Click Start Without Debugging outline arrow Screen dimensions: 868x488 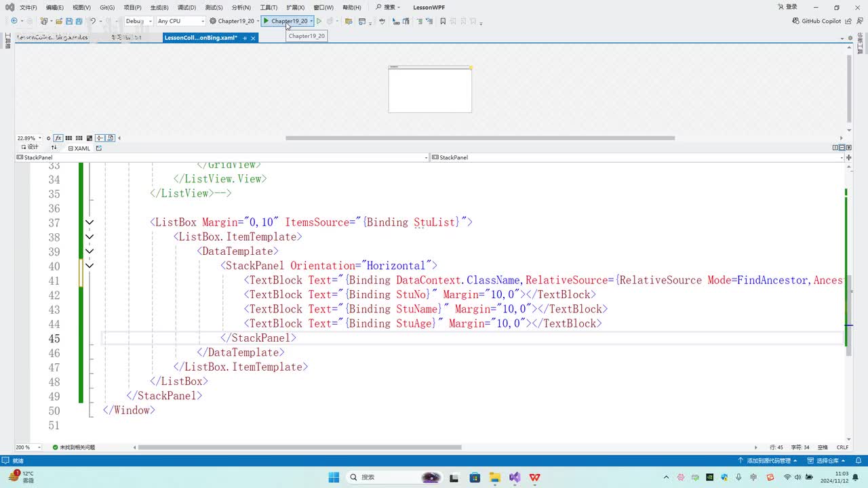tap(319, 21)
